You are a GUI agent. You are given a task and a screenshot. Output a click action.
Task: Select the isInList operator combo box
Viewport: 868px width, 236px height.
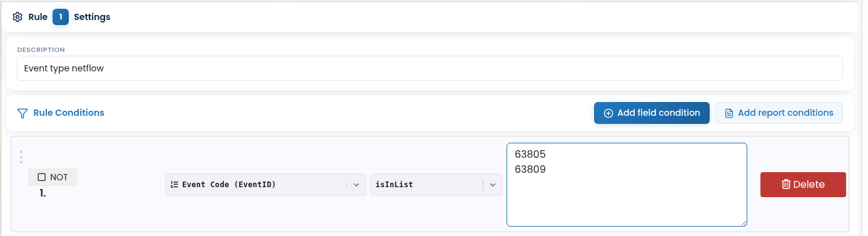(x=437, y=185)
